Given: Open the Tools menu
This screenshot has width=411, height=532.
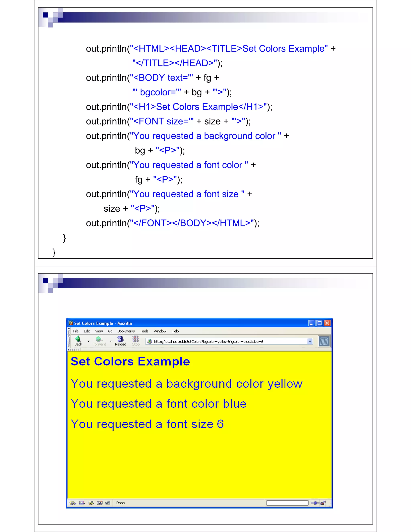Looking at the screenshot, I should (144, 331).
